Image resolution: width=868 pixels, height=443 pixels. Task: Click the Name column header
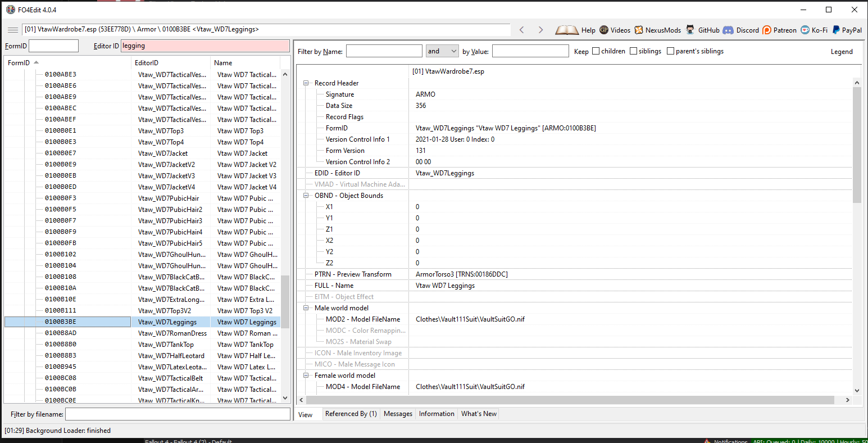(246, 63)
